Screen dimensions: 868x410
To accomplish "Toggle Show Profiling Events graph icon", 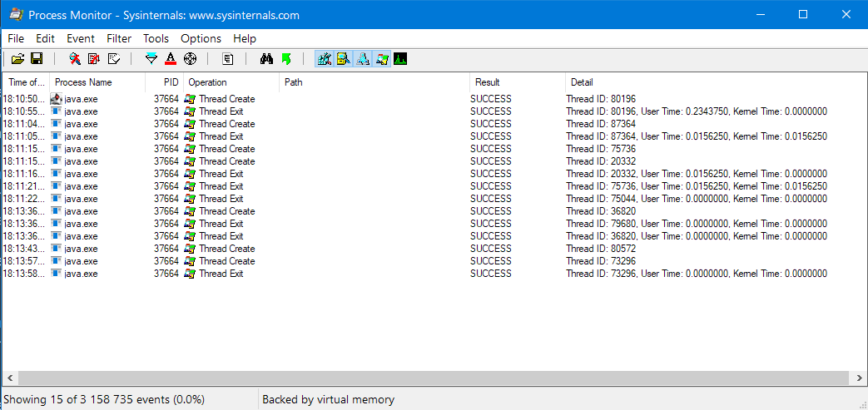I will [x=400, y=59].
